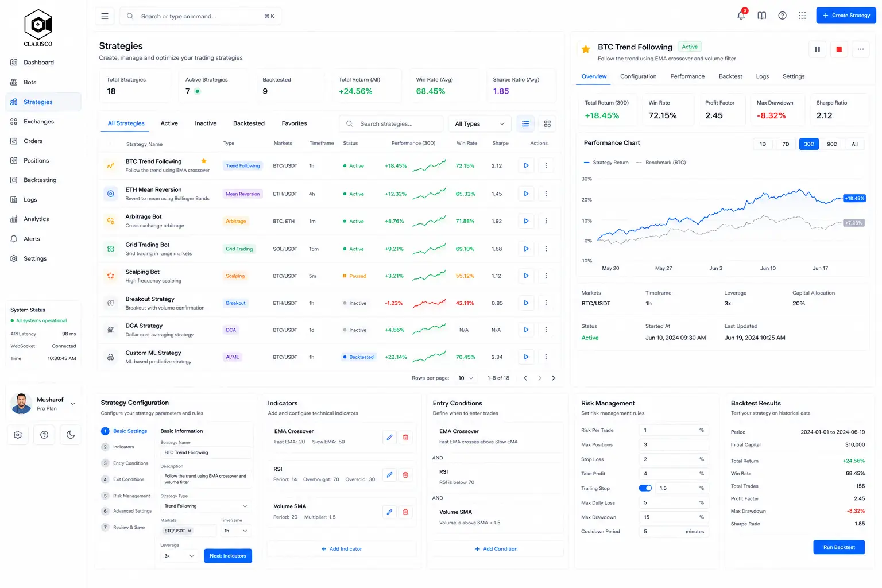
Task: Edit the EMA Crossover indicator
Action: [x=389, y=438]
